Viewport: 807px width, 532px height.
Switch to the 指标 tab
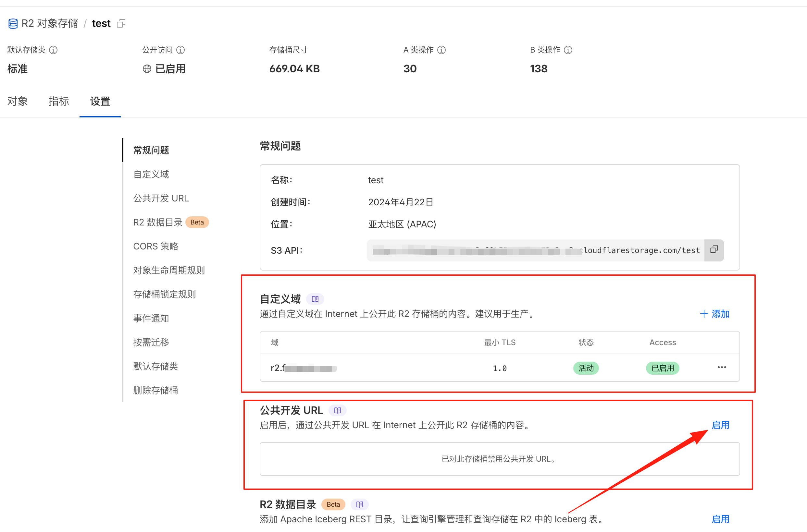(x=59, y=101)
